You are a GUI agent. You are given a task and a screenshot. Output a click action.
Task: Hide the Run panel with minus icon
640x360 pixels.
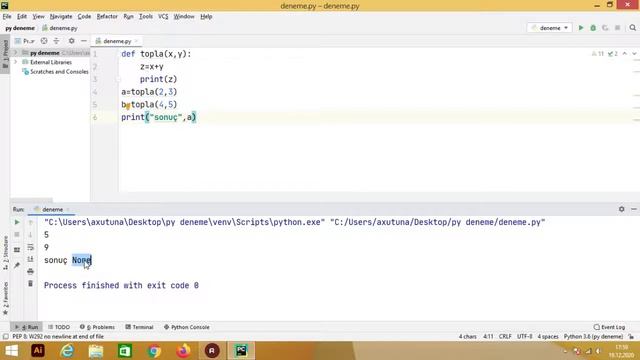pyautogui.click(x=634, y=209)
